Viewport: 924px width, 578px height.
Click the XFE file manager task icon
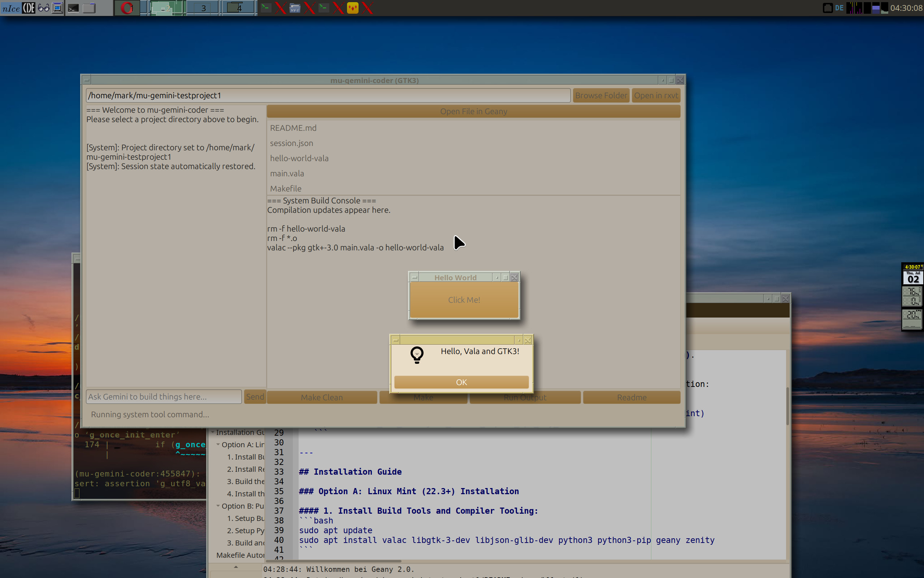coord(295,8)
